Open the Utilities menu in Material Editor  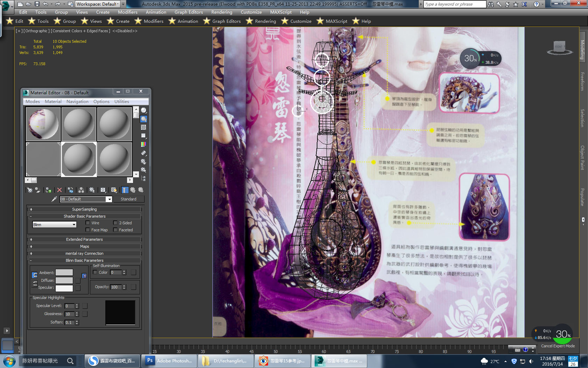point(121,102)
